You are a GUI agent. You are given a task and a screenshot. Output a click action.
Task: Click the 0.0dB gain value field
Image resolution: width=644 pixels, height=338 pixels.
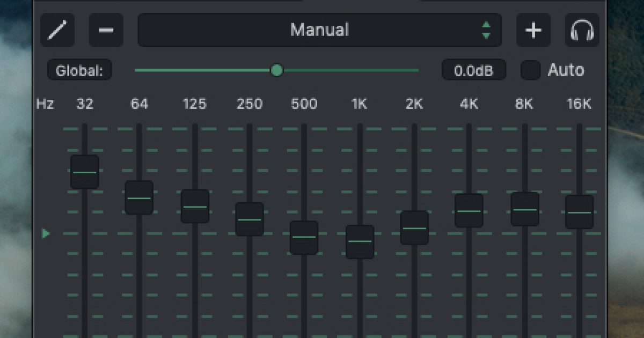473,70
